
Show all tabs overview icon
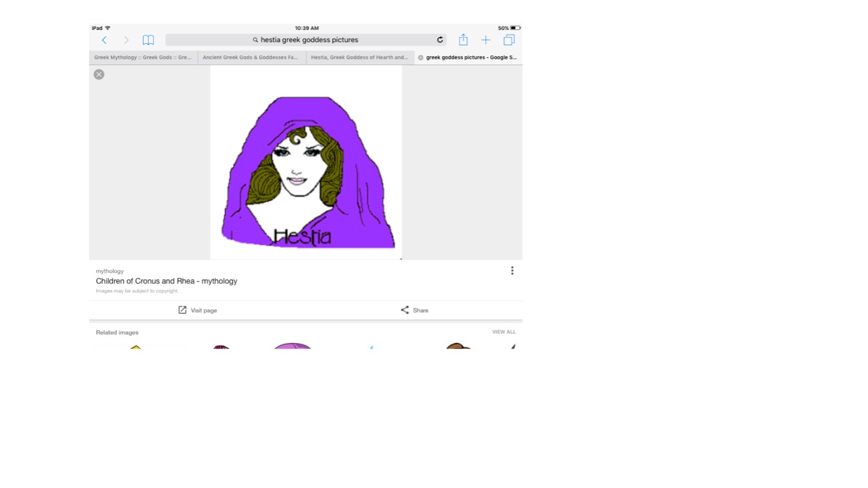(x=509, y=40)
